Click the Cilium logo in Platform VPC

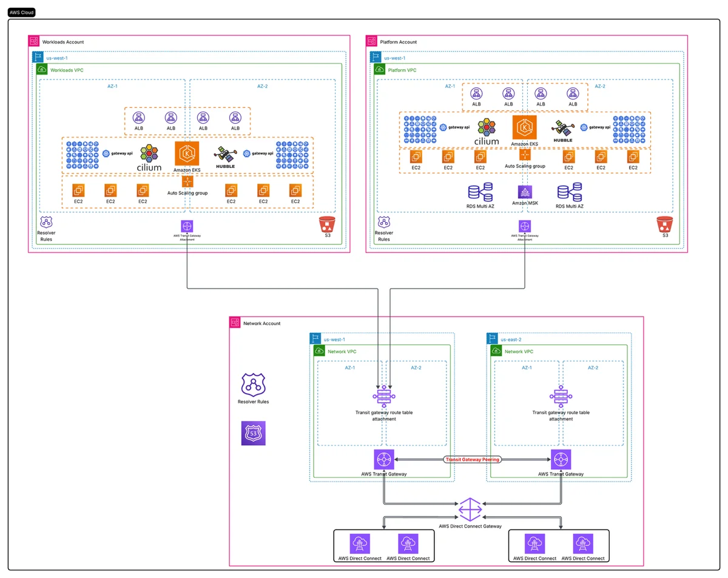[x=487, y=133]
